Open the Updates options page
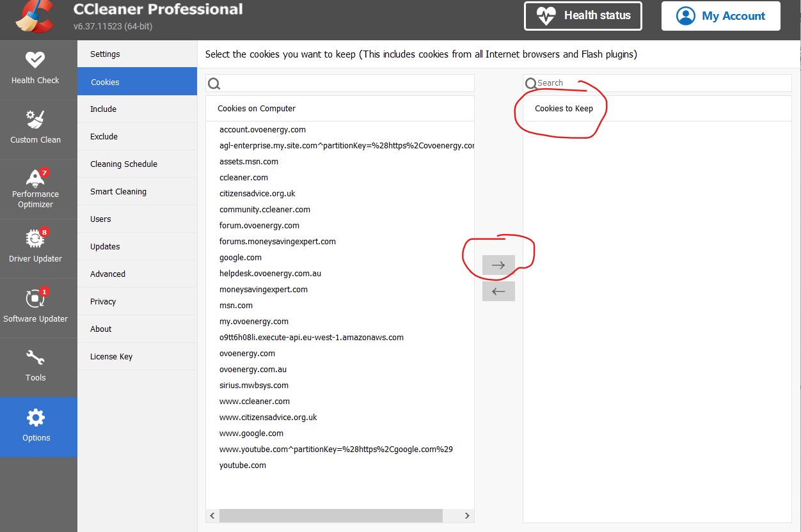The height and width of the screenshot is (532, 801). pos(137,247)
